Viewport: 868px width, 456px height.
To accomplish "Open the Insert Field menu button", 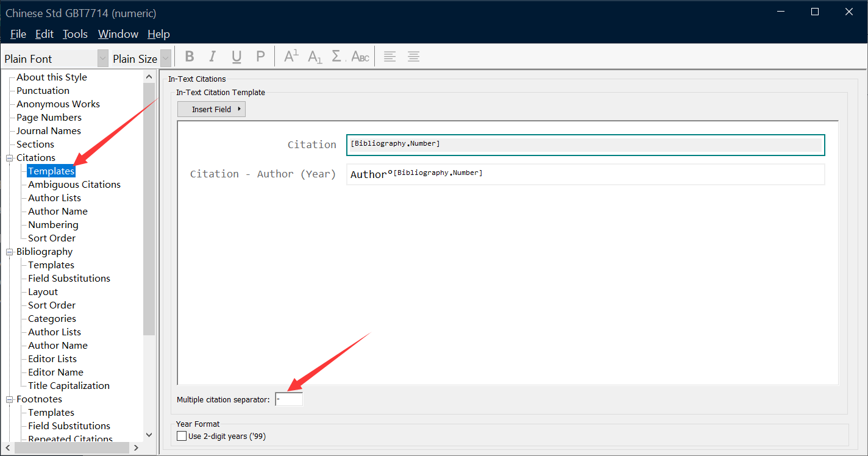I will (212, 109).
